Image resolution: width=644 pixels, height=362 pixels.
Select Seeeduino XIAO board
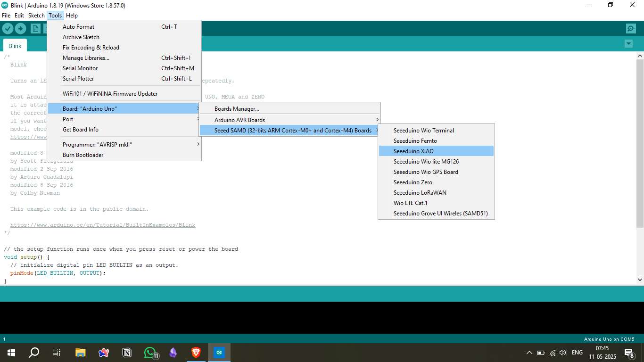click(436, 151)
